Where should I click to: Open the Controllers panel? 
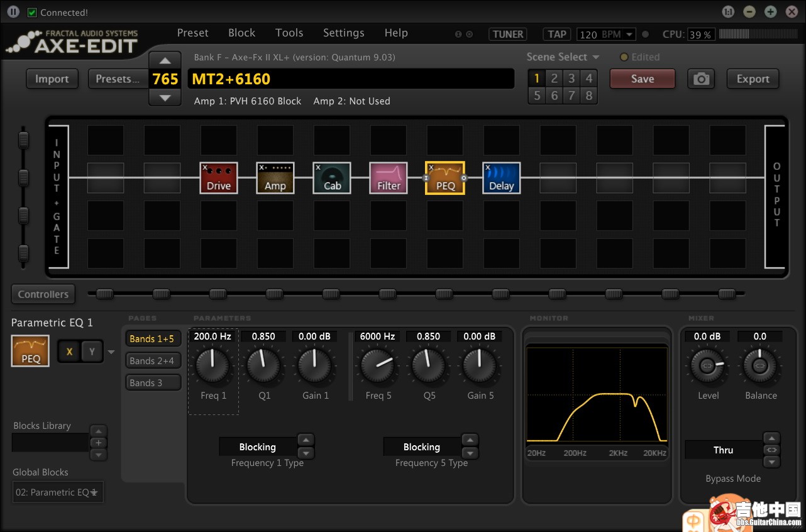(43, 294)
